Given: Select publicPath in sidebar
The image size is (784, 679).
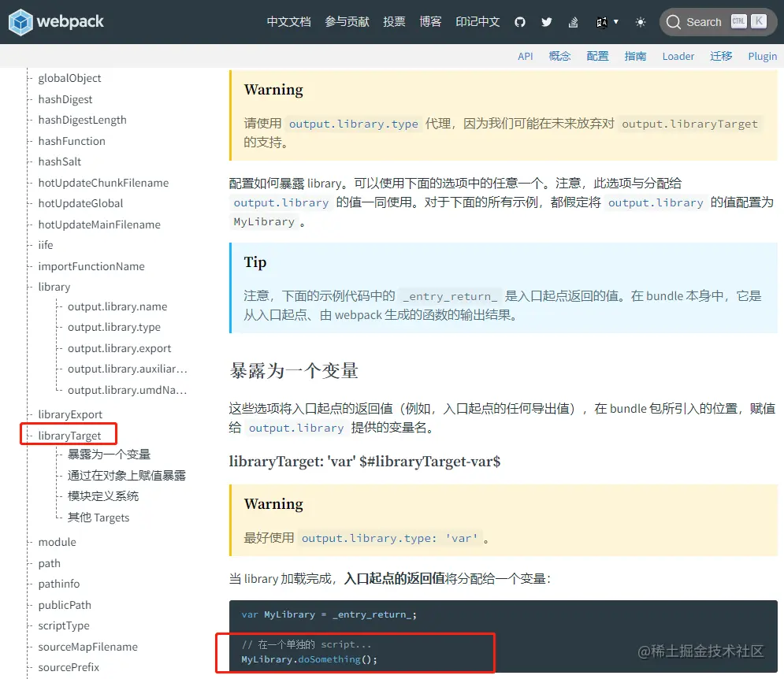Looking at the screenshot, I should point(65,605).
